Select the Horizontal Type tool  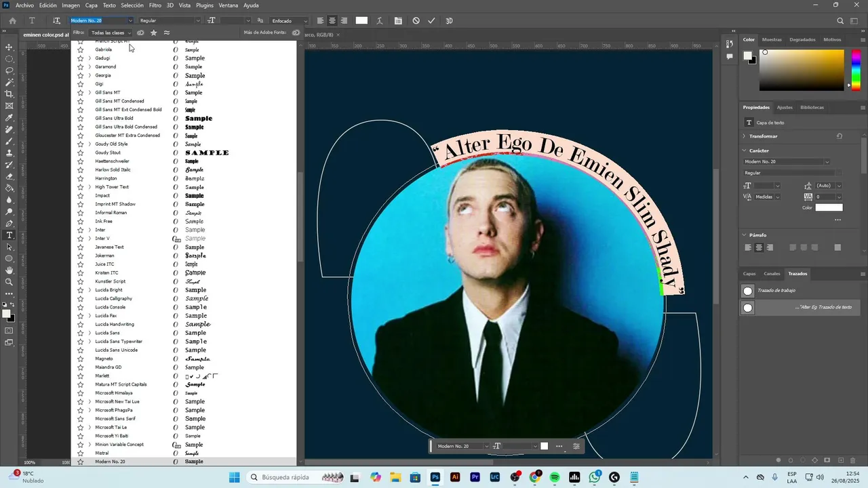click(x=9, y=235)
